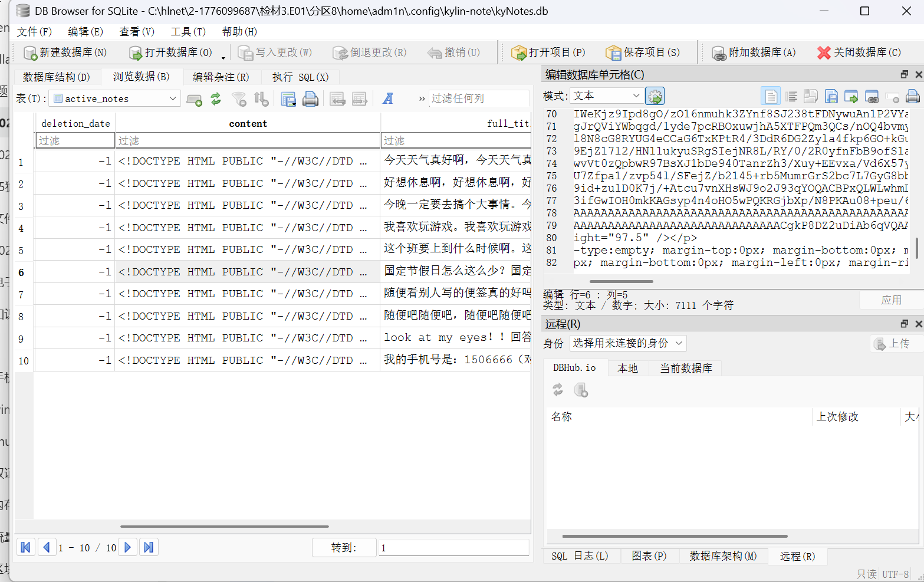Switch to the 编辑杂注(R) tab
The width and height of the screenshot is (924, 582).
point(221,77)
